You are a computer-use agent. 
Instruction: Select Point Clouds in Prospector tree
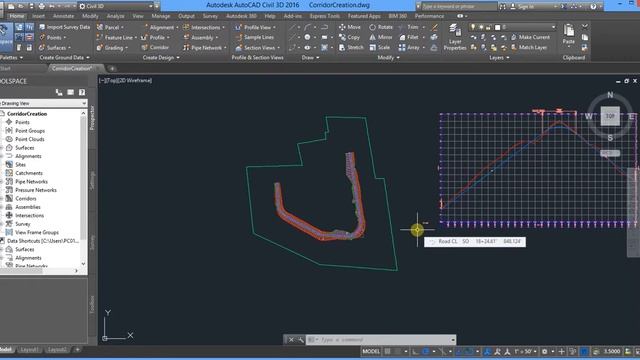pyautogui.click(x=29, y=139)
